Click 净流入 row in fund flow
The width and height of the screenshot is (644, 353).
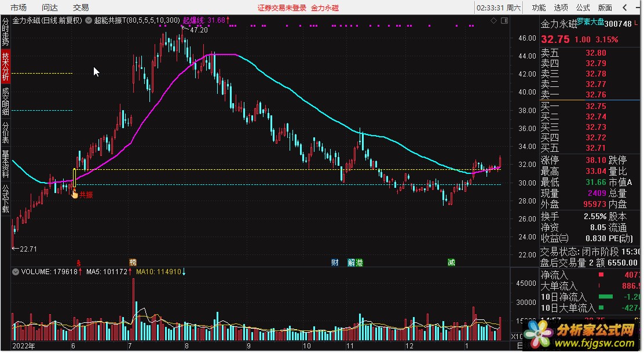point(590,275)
